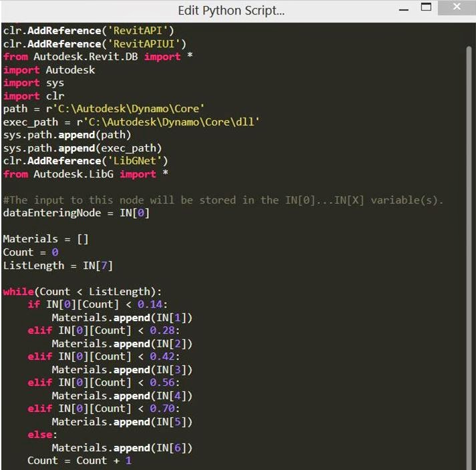476x470 pixels.
Task: Click the while(Count < ListLength): line
Action: point(82,292)
